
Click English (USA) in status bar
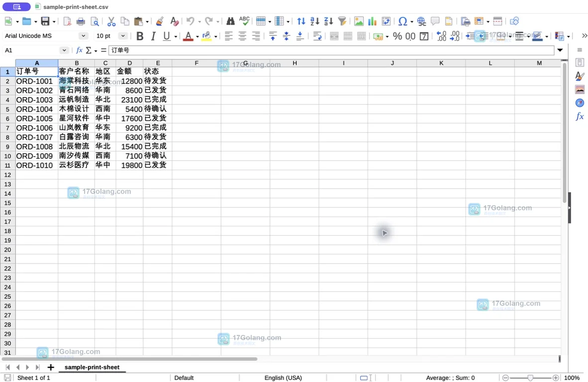[x=283, y=378]
